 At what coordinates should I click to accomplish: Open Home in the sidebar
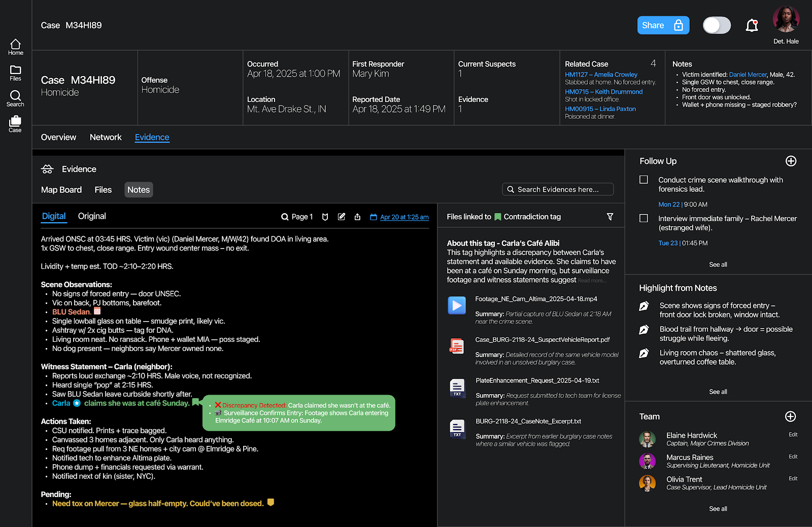pos(15,47)
